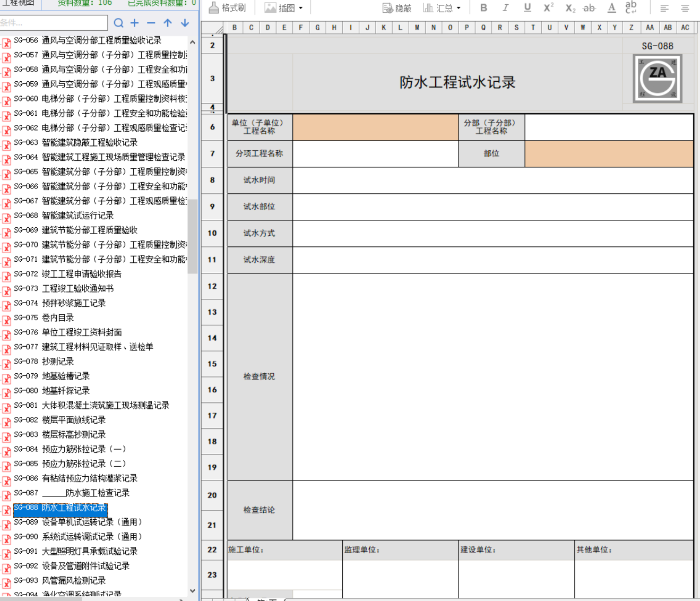Click the plus add icon in tree toolbar

point(135,23)
